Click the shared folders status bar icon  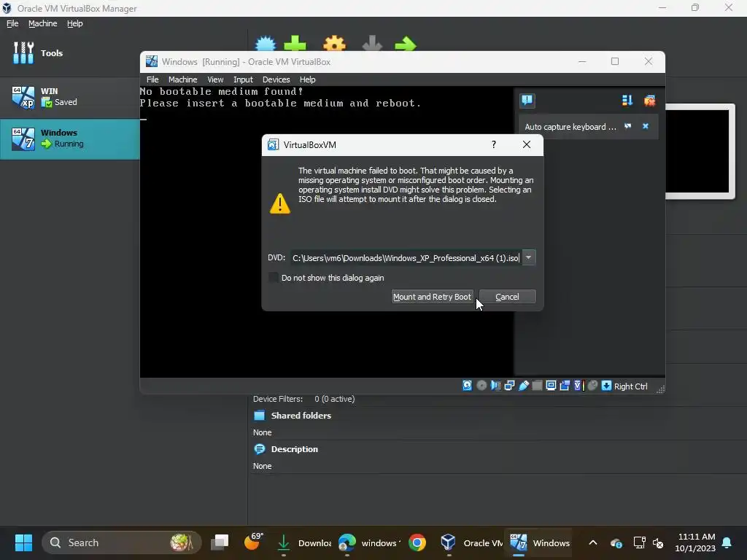pos(537,386)
